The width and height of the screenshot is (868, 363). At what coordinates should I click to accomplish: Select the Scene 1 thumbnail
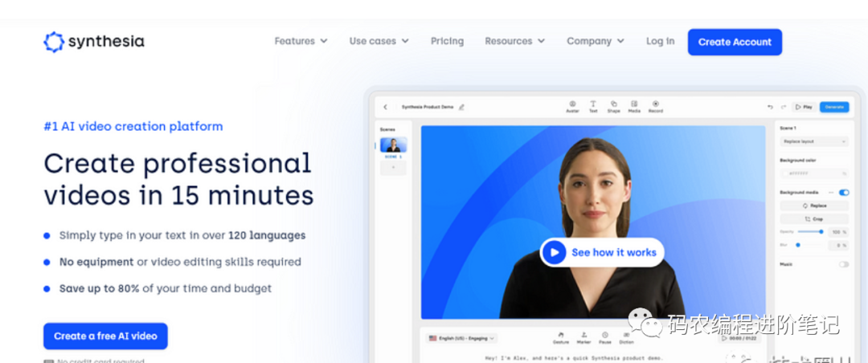coord(394,145)
